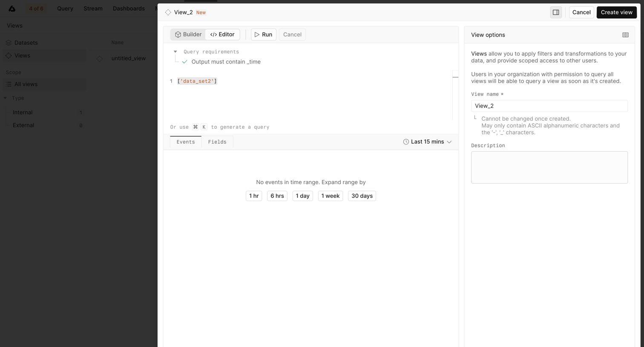Expand time range by 1 hr
Screen dimensions: 644x347
coord(254,196)
